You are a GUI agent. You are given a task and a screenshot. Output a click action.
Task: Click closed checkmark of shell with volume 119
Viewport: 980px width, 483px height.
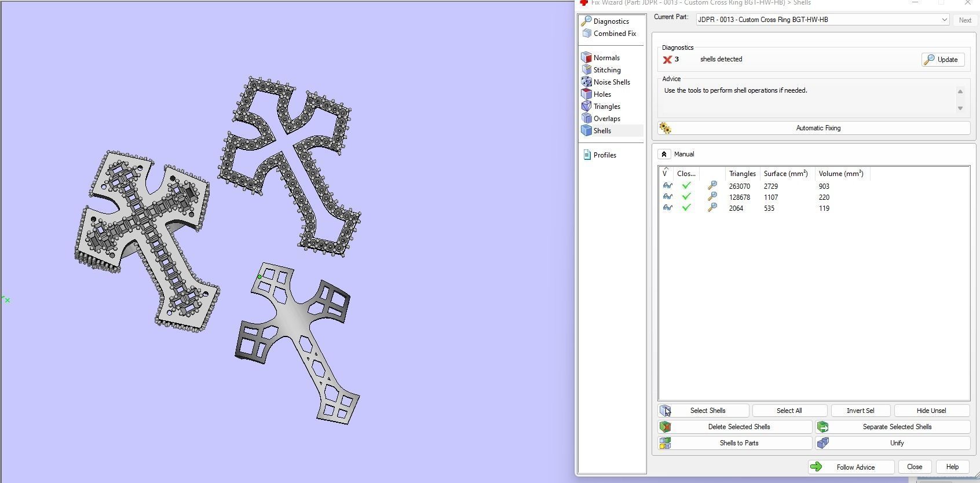click(x=686, y=208)
